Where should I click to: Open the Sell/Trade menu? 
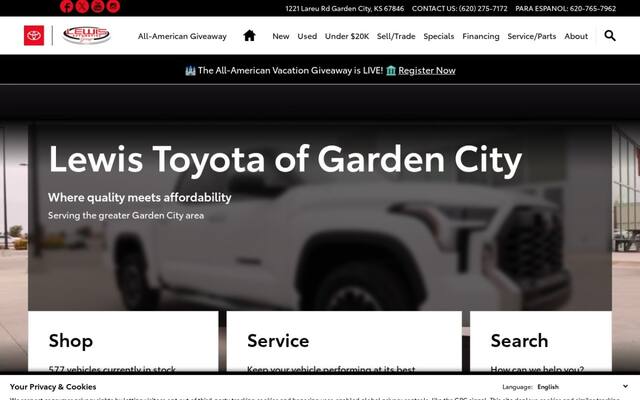point(396,36)
